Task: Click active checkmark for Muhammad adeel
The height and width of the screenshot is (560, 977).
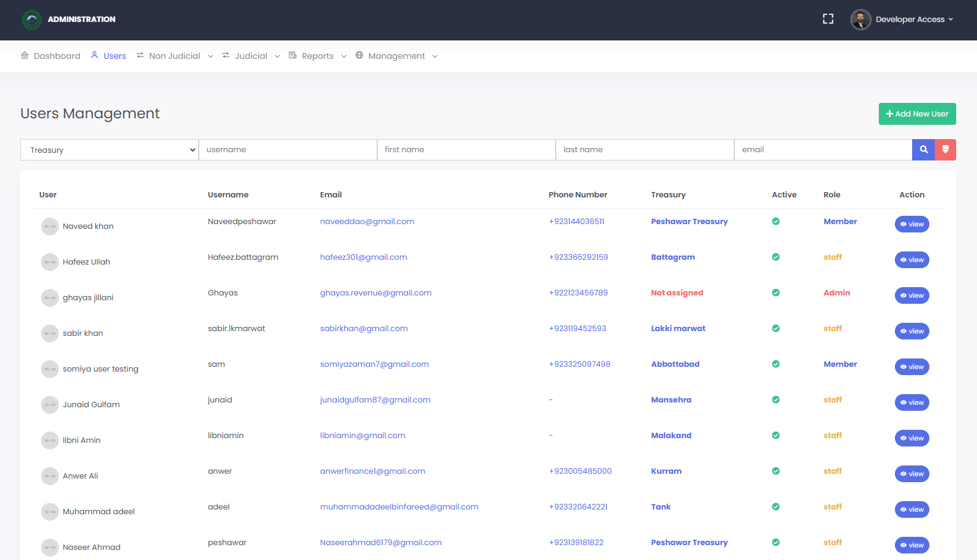Action: click(x=776, y=506)
